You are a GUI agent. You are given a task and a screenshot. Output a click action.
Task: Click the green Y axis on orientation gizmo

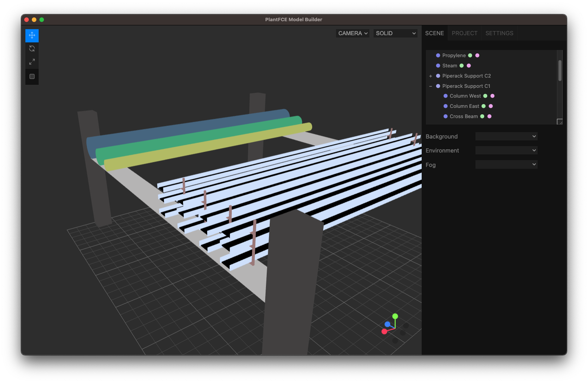click(x=395, y=316)
